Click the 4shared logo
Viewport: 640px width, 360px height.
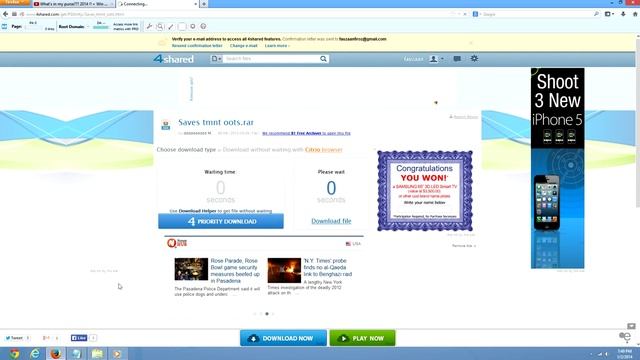point(173,59)
